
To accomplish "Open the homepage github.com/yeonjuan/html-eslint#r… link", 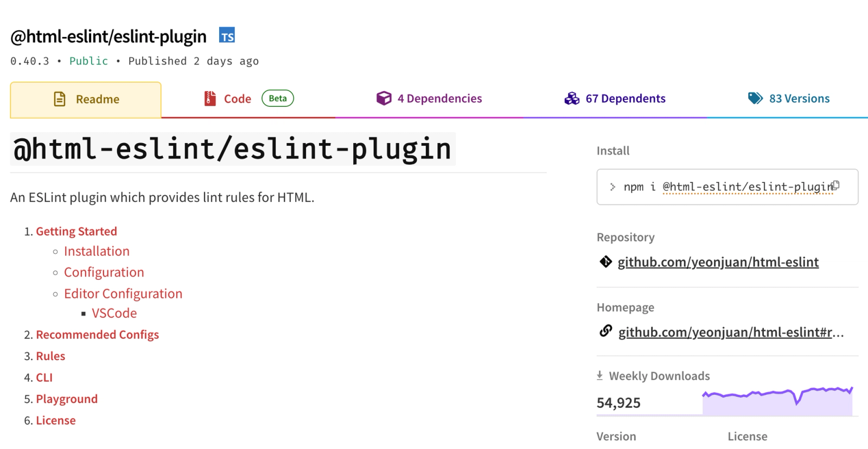I will click(731, 332).
